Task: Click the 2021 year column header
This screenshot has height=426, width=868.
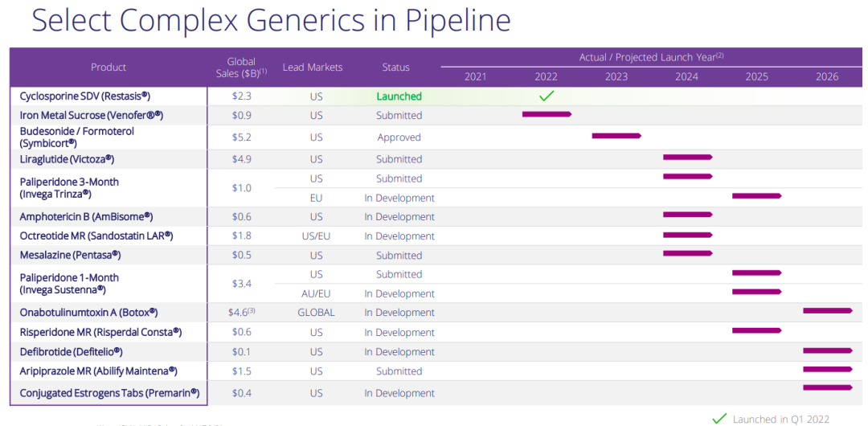Action: coord(476,77)
